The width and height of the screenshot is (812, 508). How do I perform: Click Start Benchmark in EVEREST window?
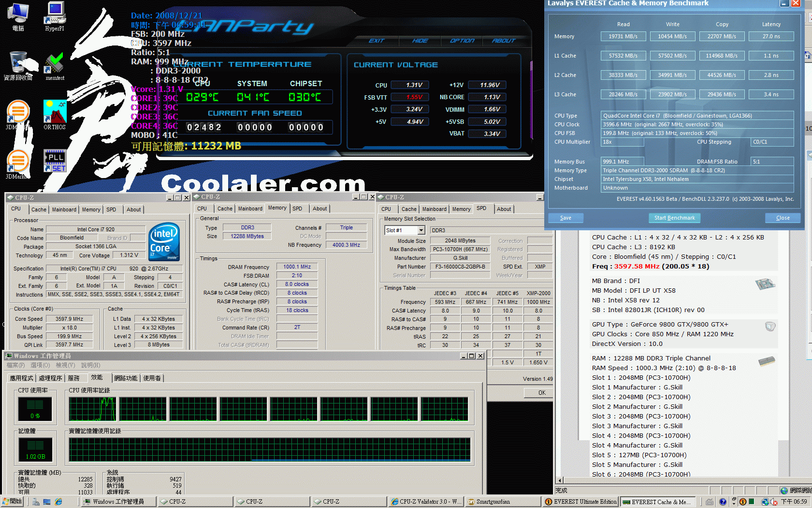tap(674, 218)
